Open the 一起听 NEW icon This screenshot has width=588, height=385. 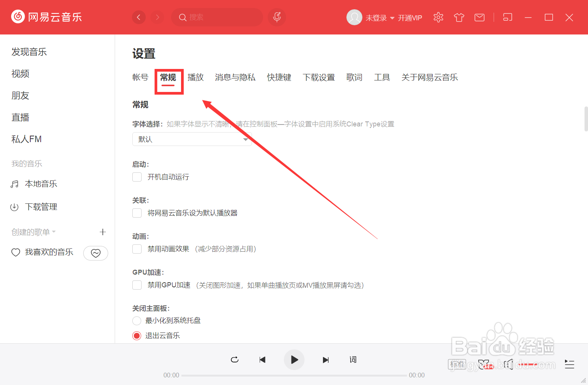(x=484, y=364)
